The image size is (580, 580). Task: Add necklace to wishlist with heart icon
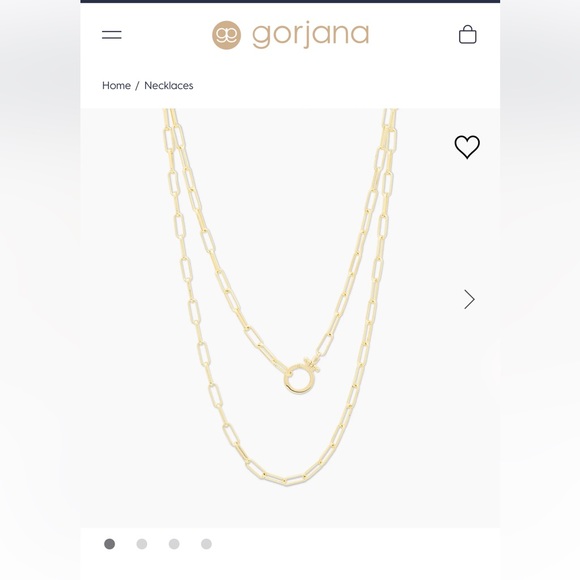(x=467, y=147)
